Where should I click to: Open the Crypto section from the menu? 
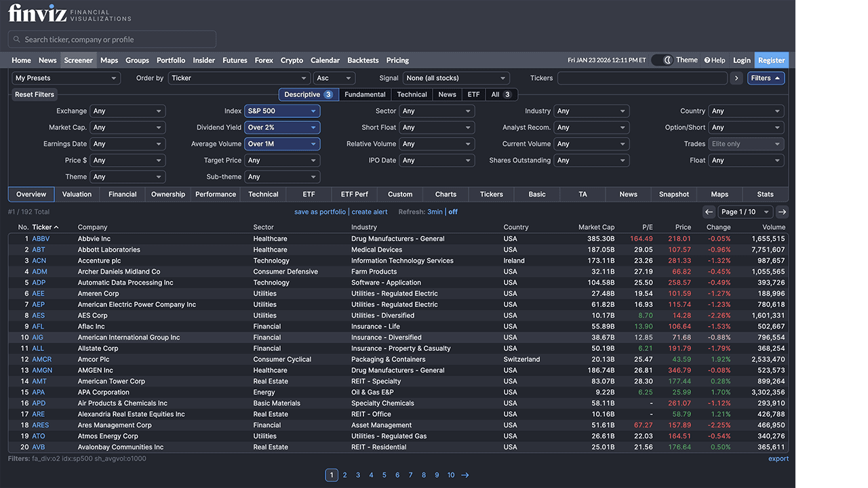(292, 60)
